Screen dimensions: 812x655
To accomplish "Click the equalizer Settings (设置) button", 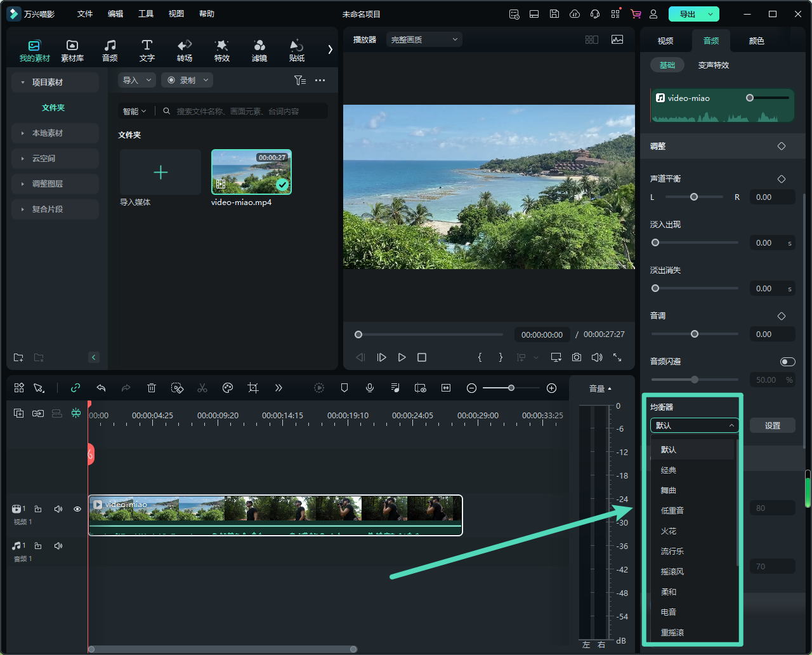I will point(772,426).
